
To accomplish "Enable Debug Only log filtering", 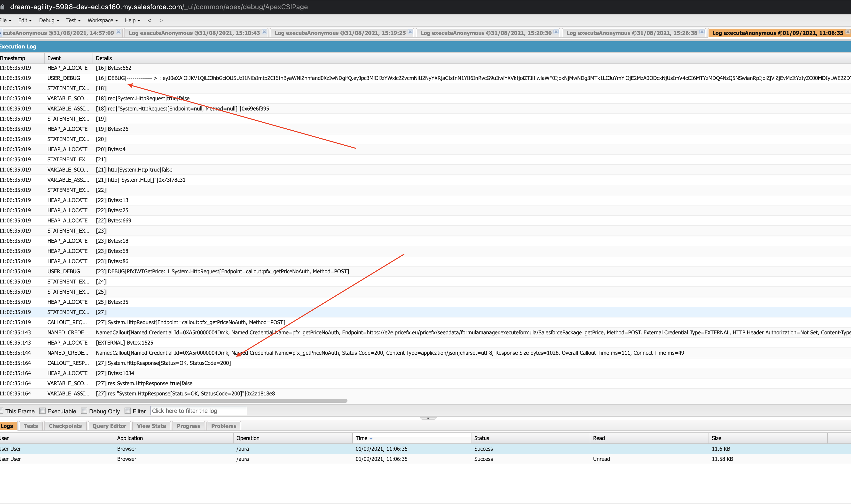I will [84, 411].
